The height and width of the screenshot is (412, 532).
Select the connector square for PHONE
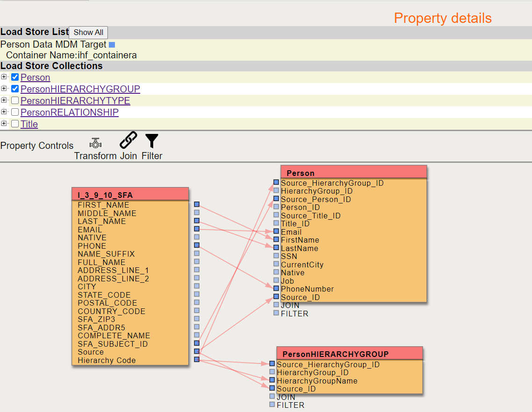197,245
